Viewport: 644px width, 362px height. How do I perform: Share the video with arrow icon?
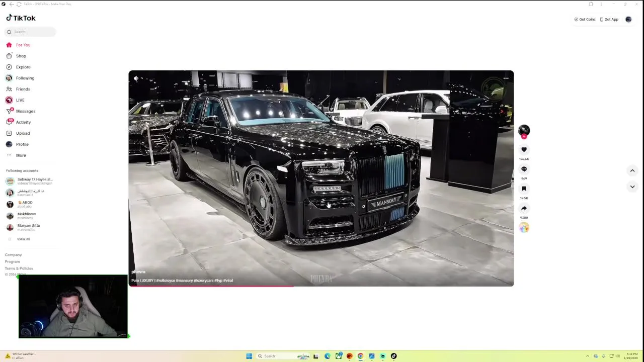click(524, 208)
